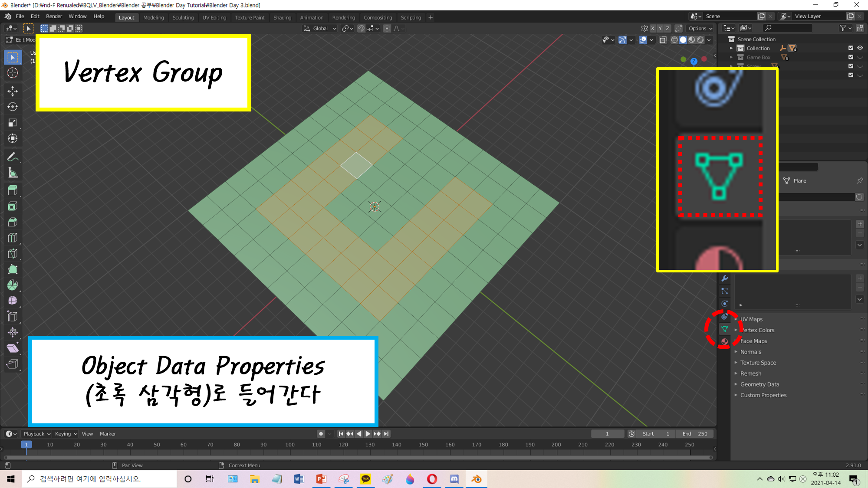Select the Loop Cut tool
Image resolution: width=868 pixels, height=488 pixels.
13,238
